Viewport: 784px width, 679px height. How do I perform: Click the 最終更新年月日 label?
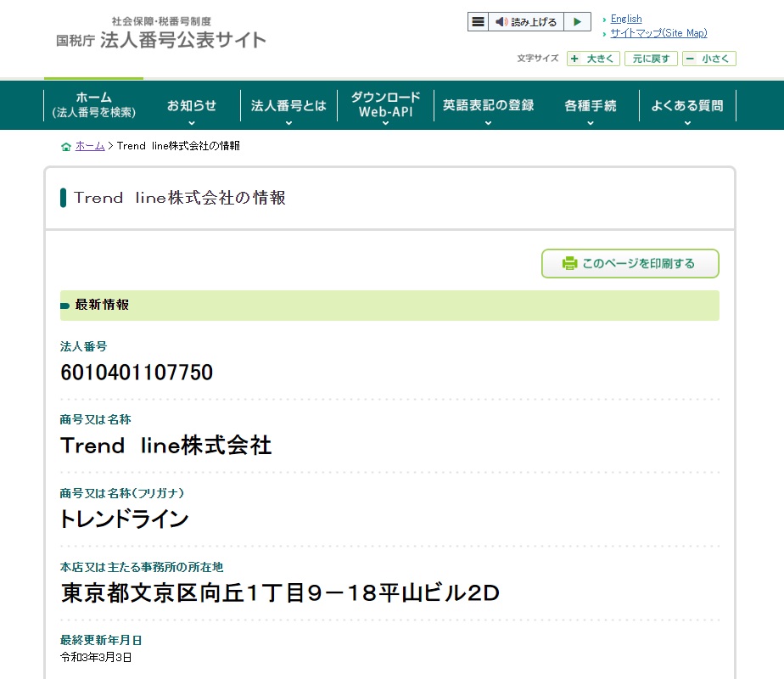click(100, 640)
